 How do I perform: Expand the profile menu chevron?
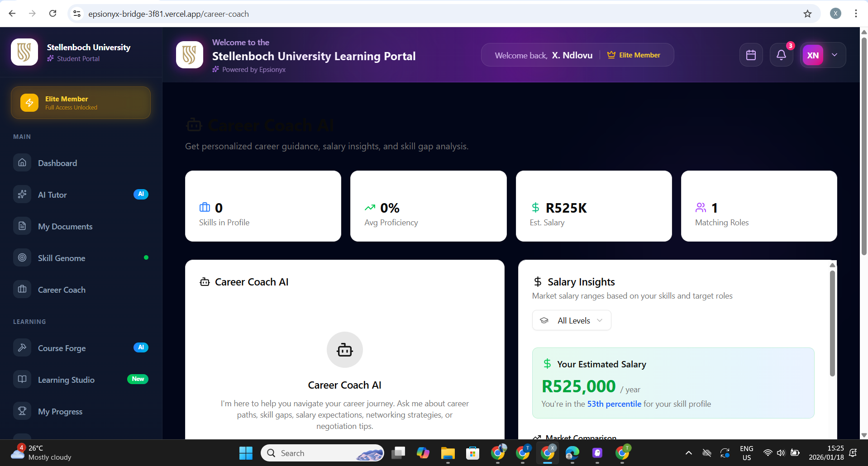(x=835, y=55)
